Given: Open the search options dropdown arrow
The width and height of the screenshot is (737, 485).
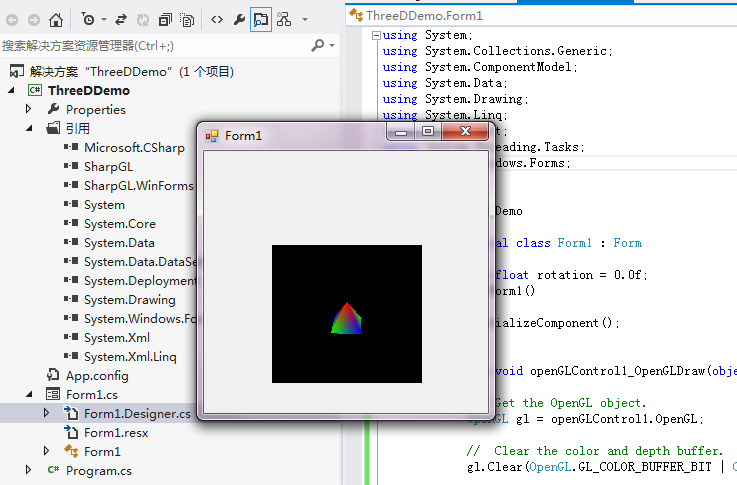Looking at the screenshot, I should coord(332,46).
